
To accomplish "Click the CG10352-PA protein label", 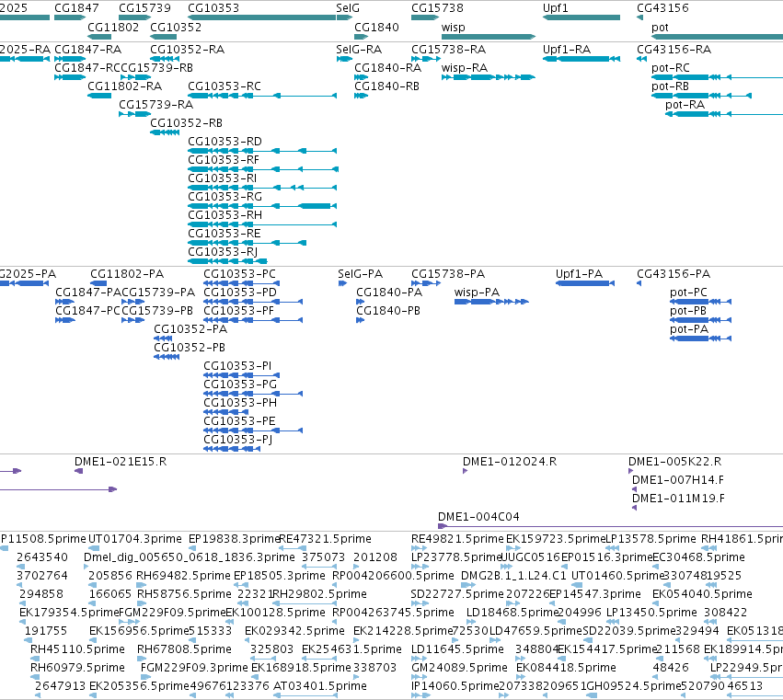I will [190, 329].
